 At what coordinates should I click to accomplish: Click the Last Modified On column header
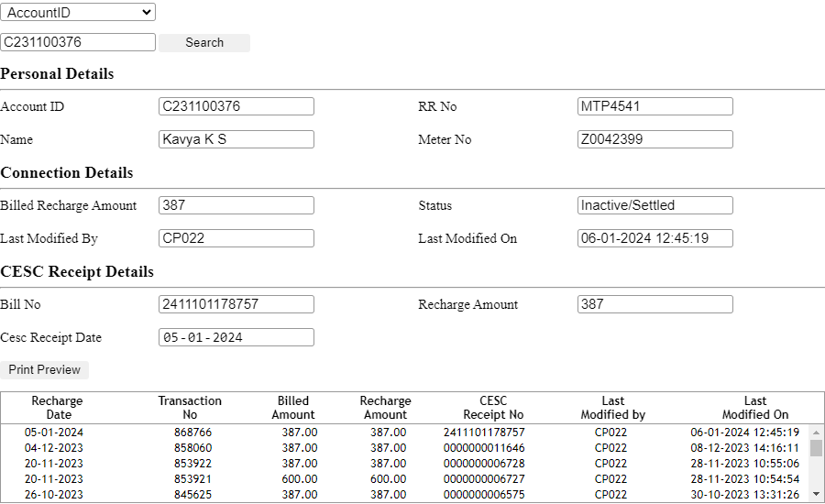point(755,408)
